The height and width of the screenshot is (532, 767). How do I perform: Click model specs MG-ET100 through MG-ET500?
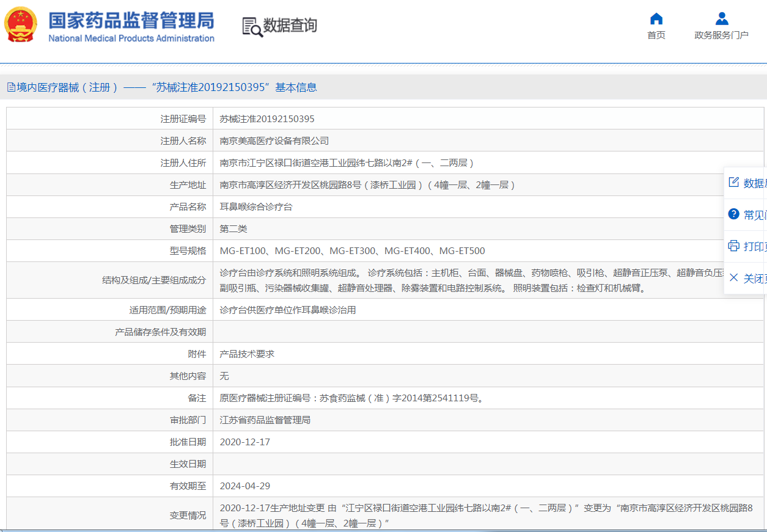353,251
